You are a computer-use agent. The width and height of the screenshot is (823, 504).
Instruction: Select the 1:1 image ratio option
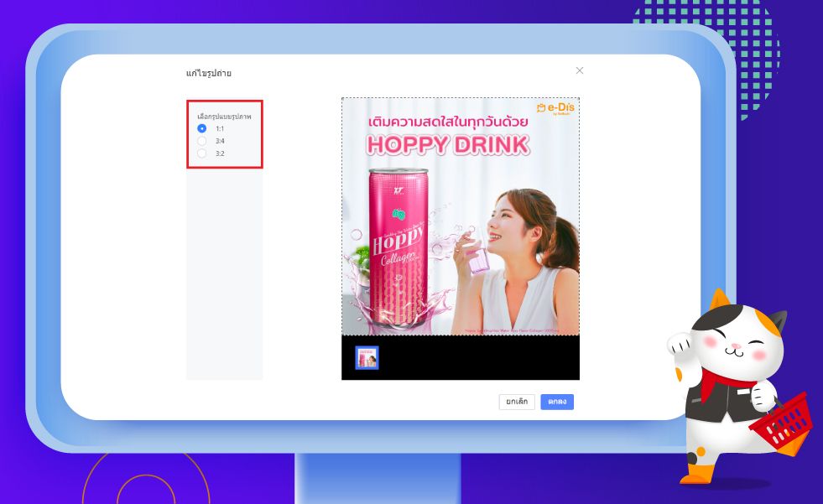(202, 128)
